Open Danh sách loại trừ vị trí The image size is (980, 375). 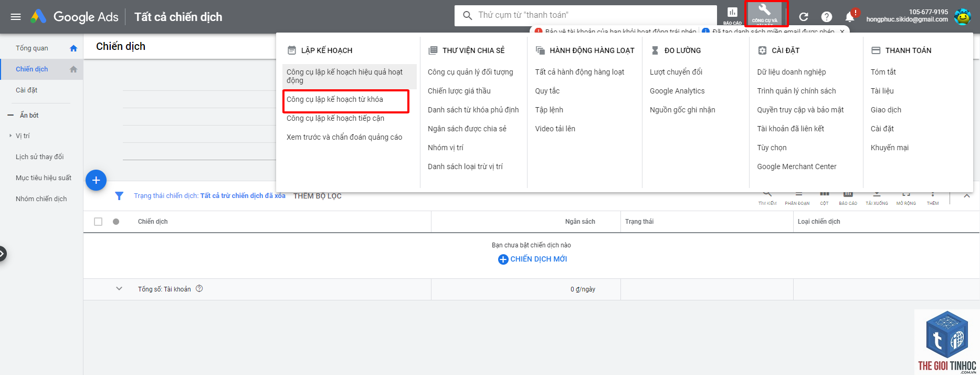click(465, 166)
